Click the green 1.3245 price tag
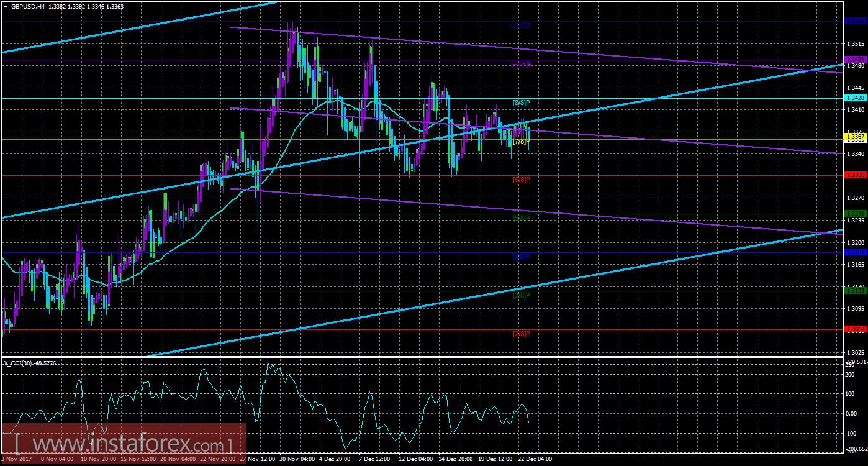This screenshot has height=466, width=868. coord(856,214)
